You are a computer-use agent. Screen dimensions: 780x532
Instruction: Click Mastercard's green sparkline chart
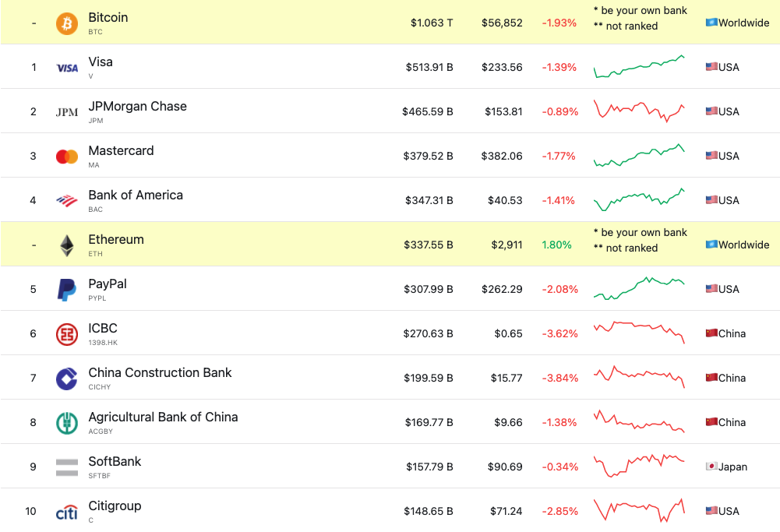tap(639, 156)
